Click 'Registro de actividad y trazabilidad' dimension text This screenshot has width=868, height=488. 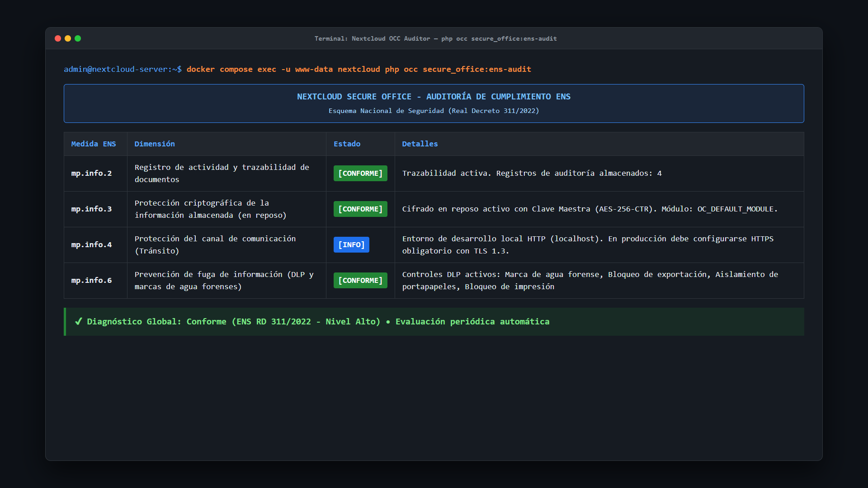pyautogui.click(x=222, y=174)
